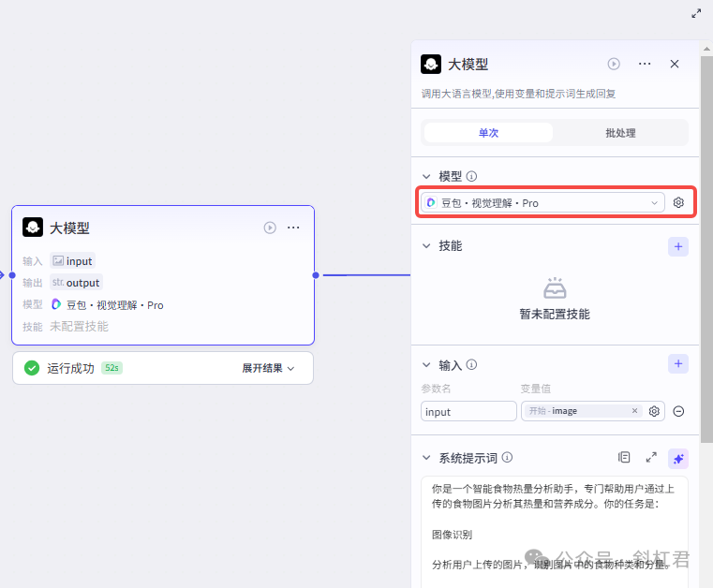713x588 pixels.
Task: Switch to the 单次 tab
Action: point(488,133)
